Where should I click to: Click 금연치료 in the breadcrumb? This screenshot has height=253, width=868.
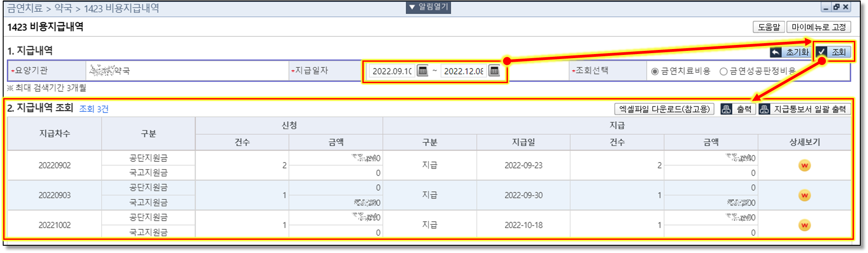24,8
